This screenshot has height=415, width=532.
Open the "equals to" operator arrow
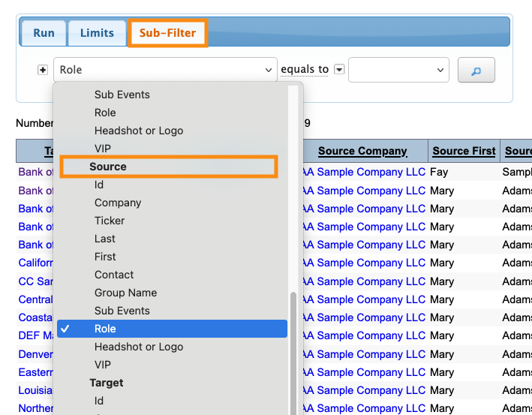339,70
